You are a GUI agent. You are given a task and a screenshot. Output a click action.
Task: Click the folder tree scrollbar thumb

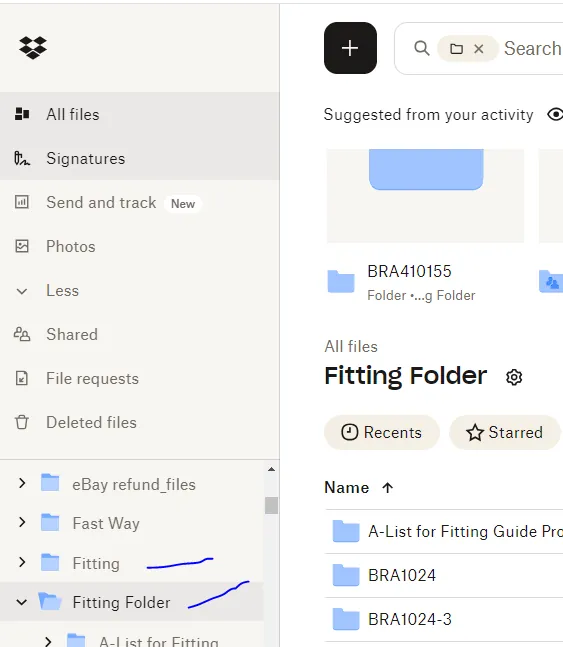click(x=271, y=505)
